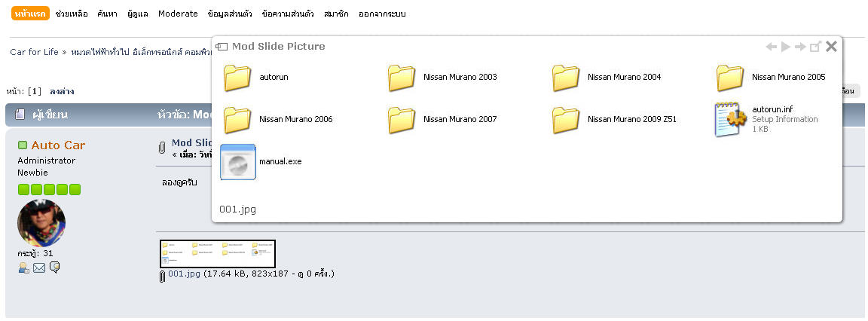
Task: Follow the Car for Life breadcrumb link
Action: coord(35,52)
